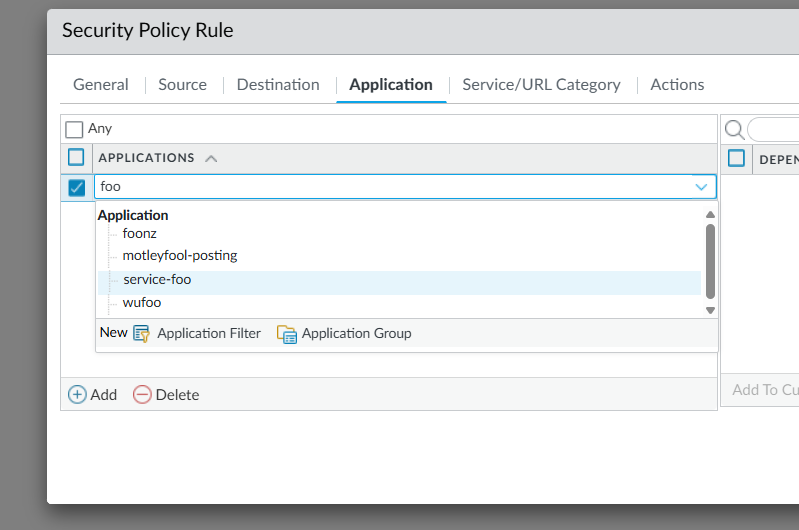799x530 pixels.
Task: Enable the Any checkbox
Action: pyautogui.click(x=75, y=129)
